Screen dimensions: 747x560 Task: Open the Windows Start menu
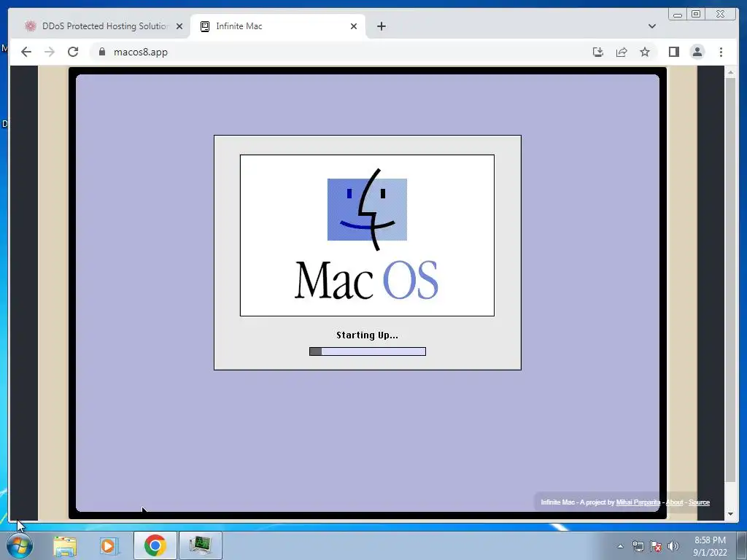pyautogui.click(x=20, y=545)
